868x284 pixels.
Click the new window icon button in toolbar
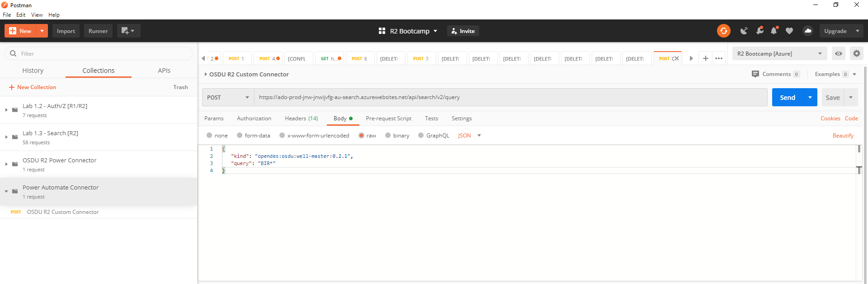129,31
